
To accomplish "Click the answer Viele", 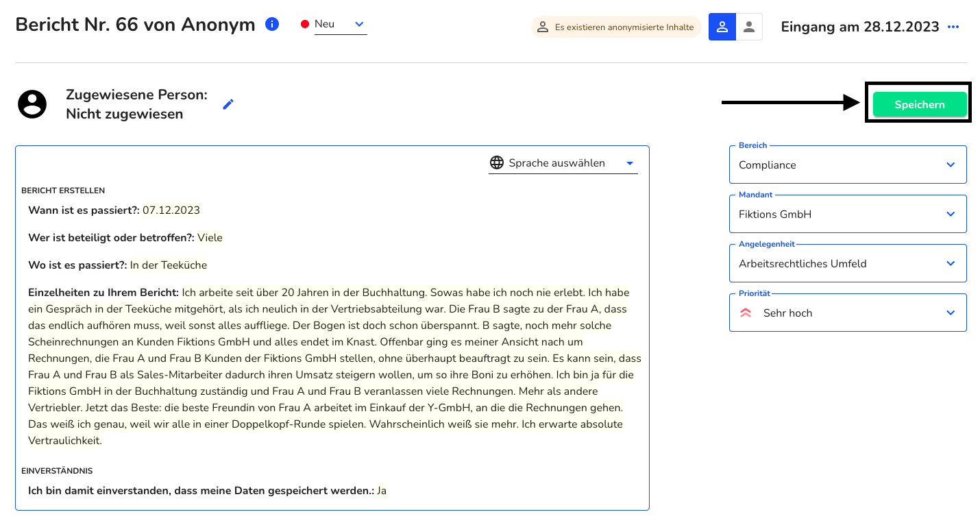I will point(210,238).
